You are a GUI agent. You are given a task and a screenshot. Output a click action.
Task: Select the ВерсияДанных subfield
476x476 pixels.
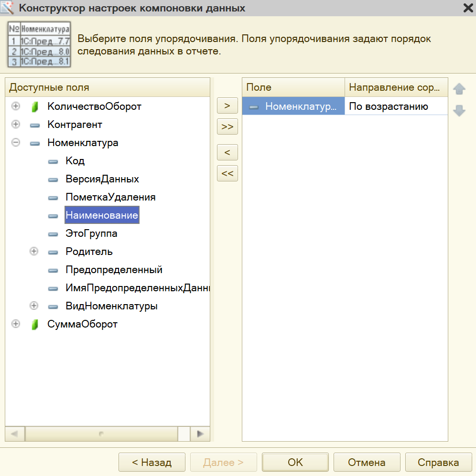tap(102, 179)
